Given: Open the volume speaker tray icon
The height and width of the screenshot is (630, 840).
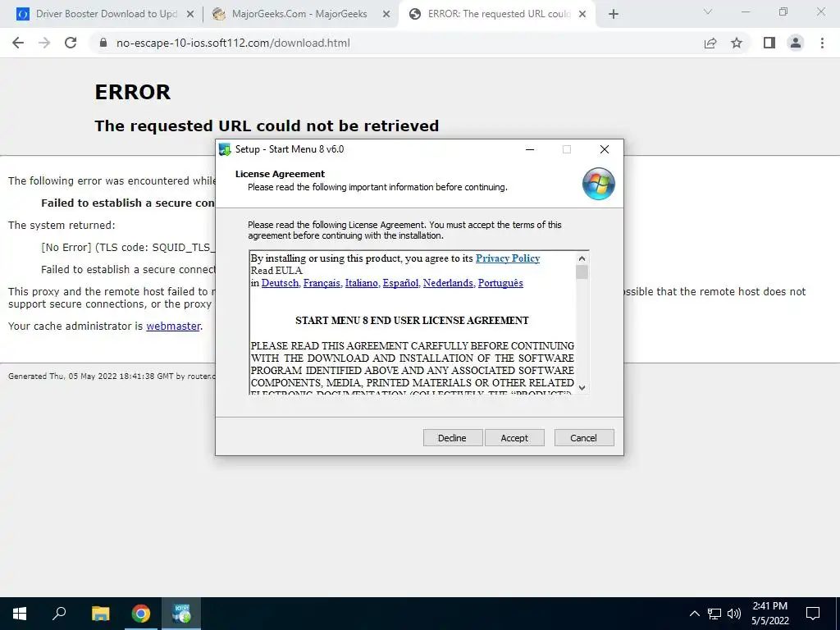Looking at the screenshot, I should (x=734, y=614).
